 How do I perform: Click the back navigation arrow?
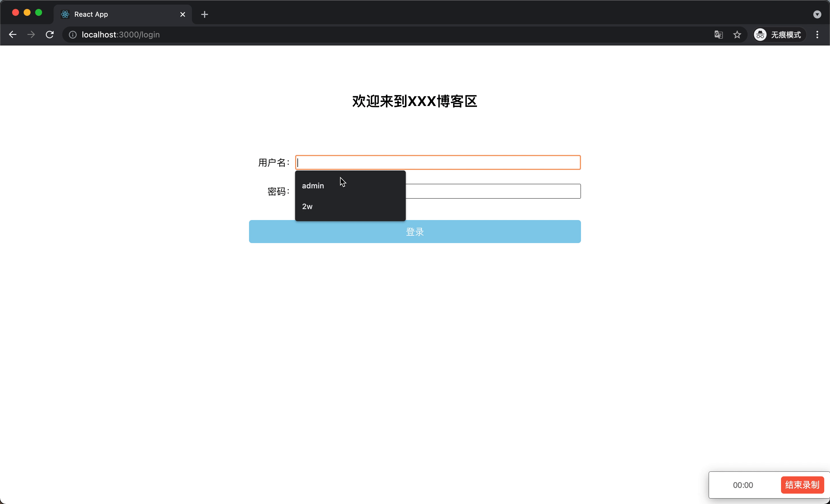pyautogui.click(x=12, y=34)
